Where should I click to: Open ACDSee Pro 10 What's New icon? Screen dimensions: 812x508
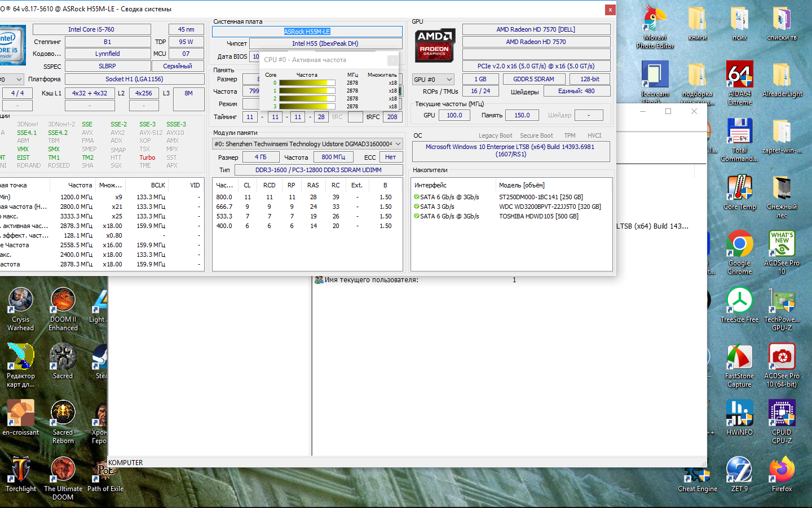782,252
